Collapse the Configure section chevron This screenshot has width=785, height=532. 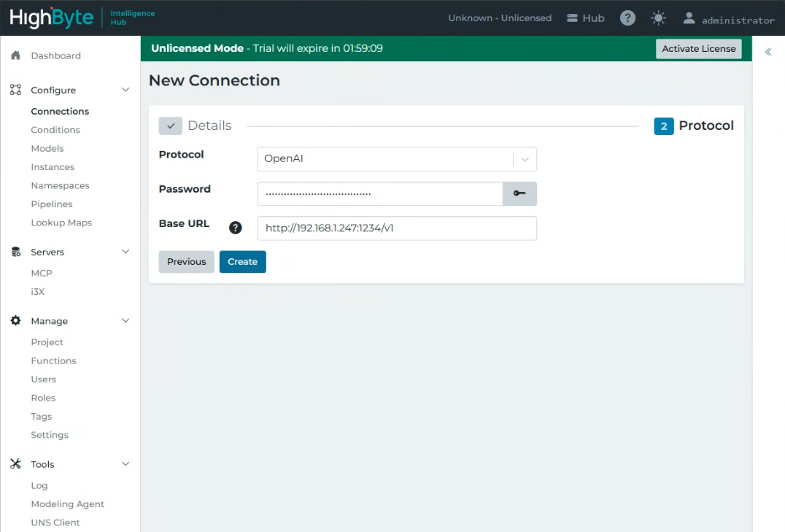click(125, 90)
